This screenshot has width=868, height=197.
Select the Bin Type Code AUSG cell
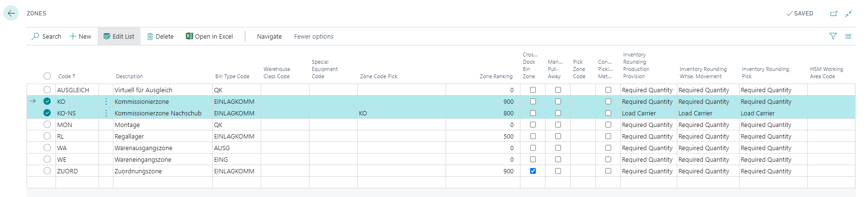(x=237, y=148)
